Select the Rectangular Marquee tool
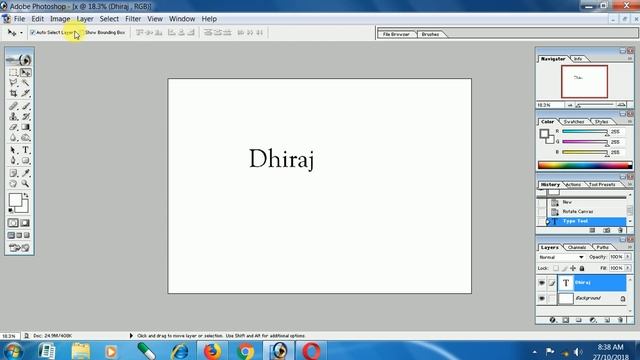 tap(13, 73)
